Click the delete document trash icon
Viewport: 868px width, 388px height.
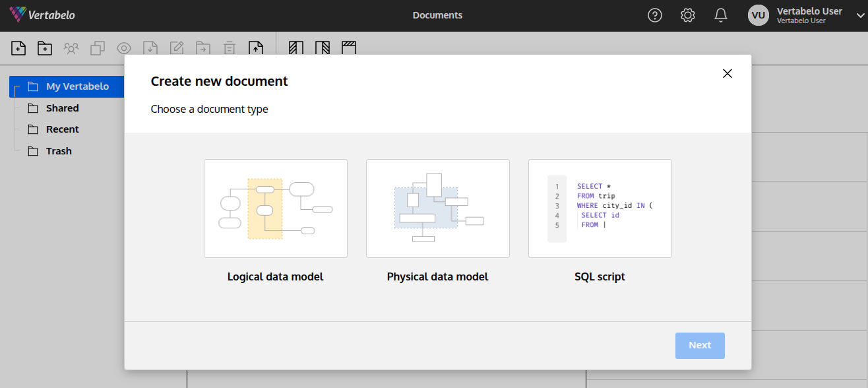click(x=229, y=48)
